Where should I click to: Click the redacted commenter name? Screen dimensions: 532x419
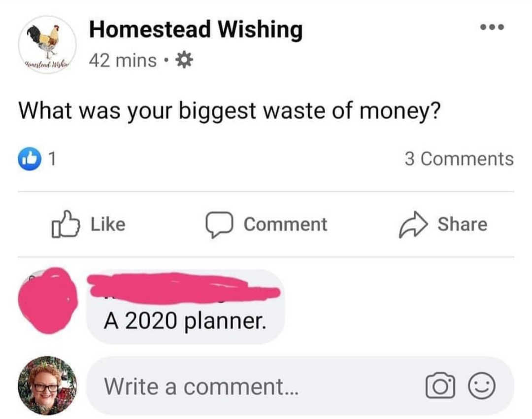182,288
